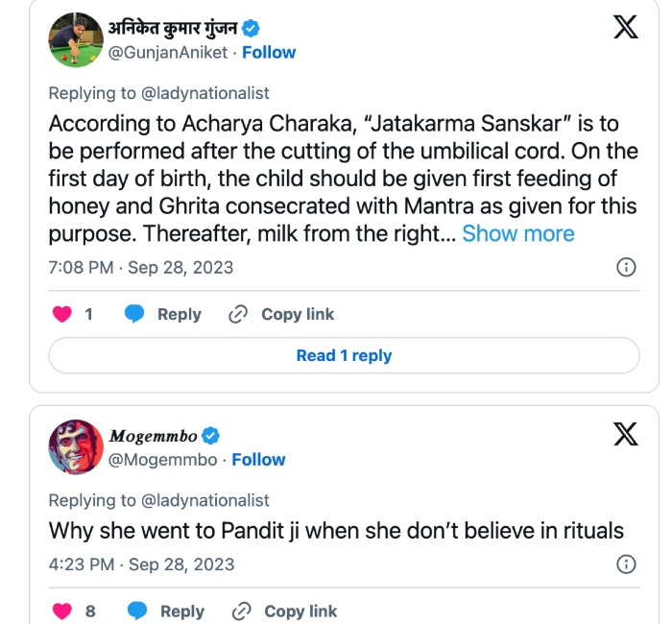
Task: Expand tweet text with Show more
Action: coord(518,233)
